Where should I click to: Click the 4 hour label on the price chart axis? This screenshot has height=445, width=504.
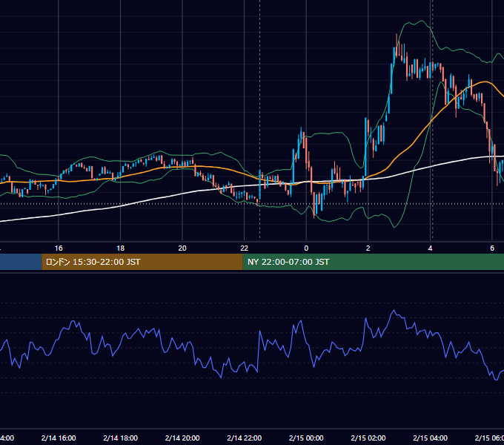coord(430,248)
